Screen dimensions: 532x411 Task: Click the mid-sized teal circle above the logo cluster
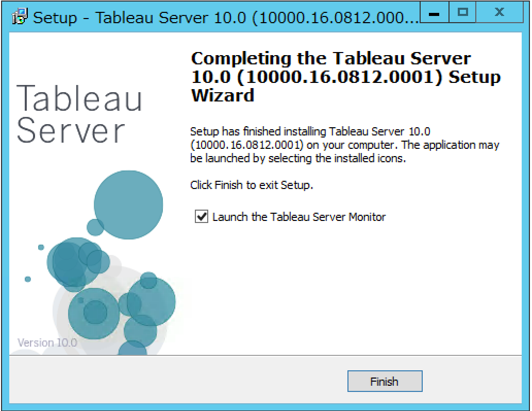point(68,265)
